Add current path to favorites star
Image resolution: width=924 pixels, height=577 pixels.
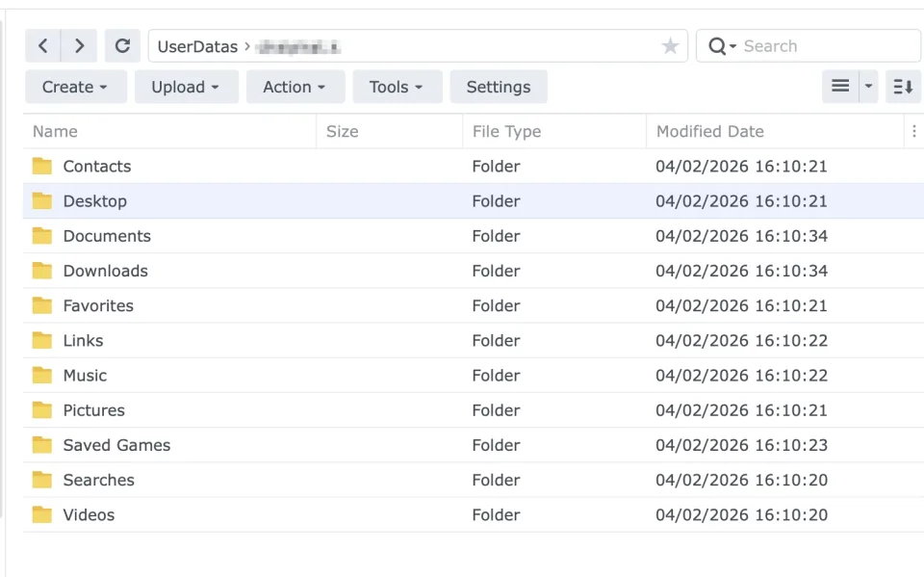coord(670,46)
